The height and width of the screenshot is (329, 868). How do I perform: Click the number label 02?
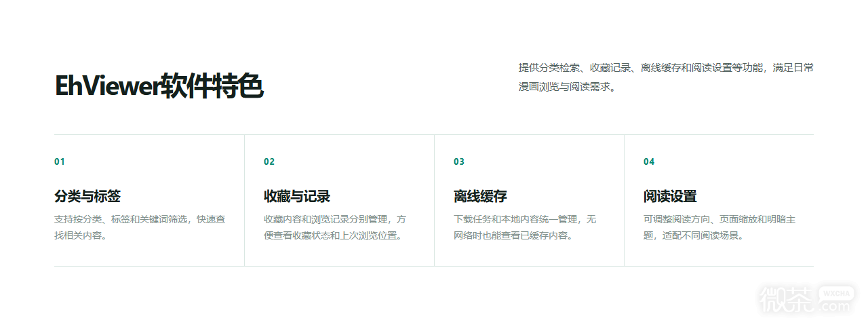click(269, 161)
